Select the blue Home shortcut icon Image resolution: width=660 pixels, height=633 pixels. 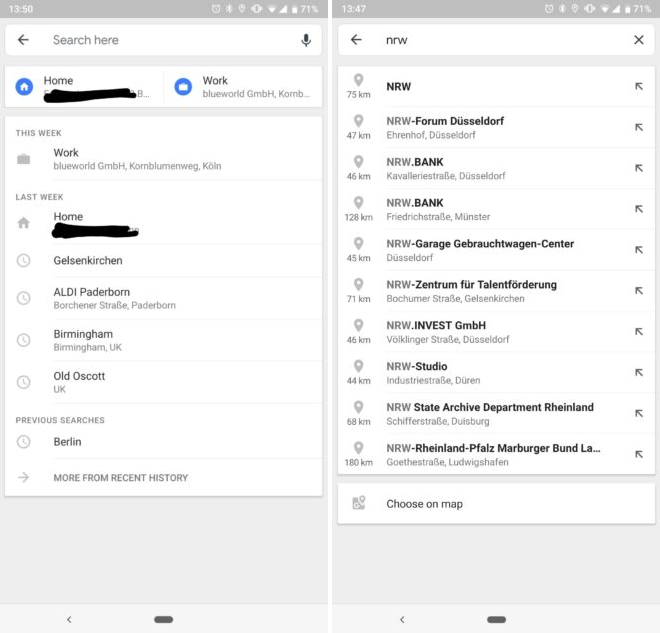click(x=24, y=87)
